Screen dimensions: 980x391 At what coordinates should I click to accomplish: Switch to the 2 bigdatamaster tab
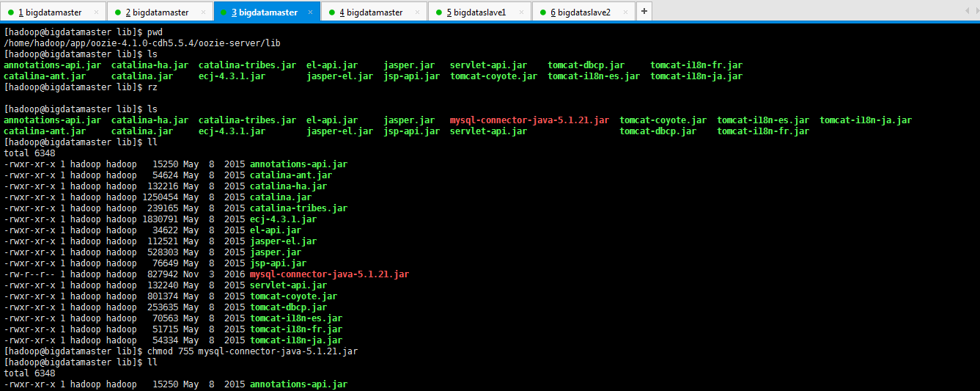[x=161, y=12]
